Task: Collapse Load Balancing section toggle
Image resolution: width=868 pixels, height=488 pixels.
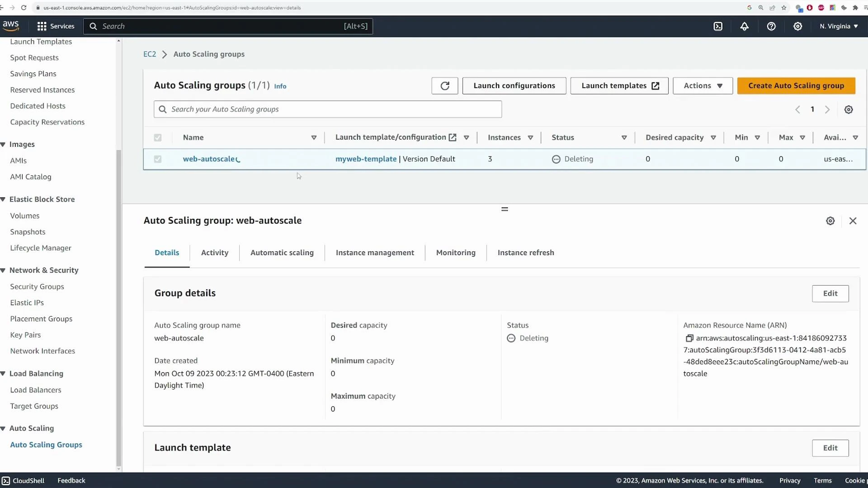Action: [x=3, y=374]
